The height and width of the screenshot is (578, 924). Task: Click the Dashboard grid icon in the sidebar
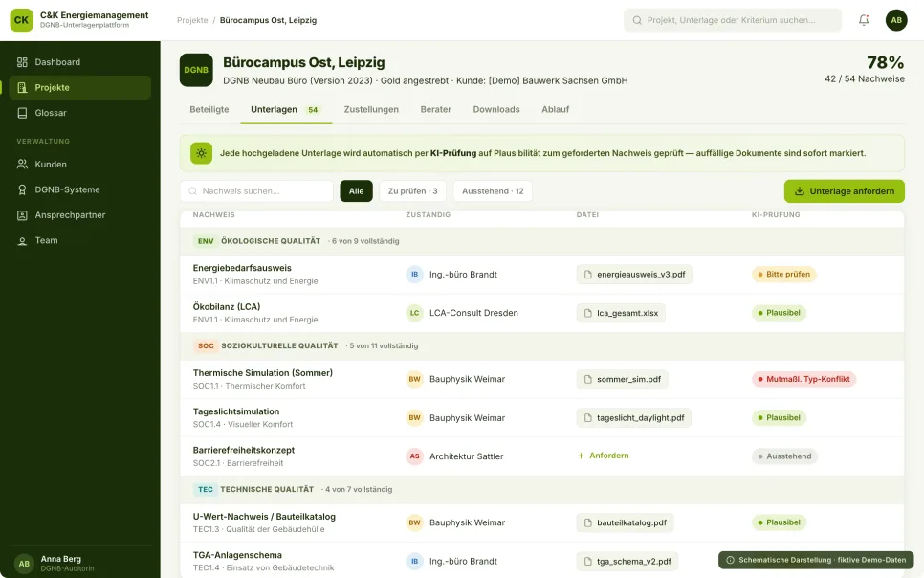pyautogui.click(x=22, y=62)
